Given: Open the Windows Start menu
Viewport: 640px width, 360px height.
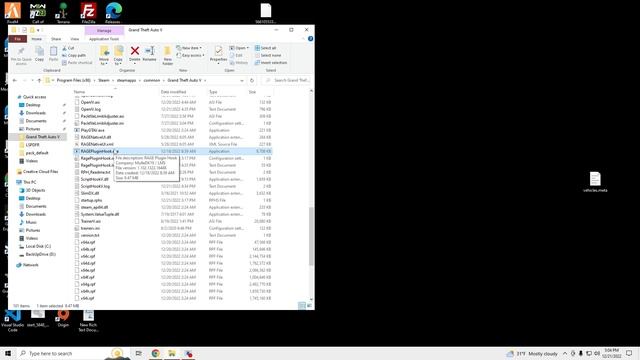Looking at the screenshot, I should click(8, 353).
